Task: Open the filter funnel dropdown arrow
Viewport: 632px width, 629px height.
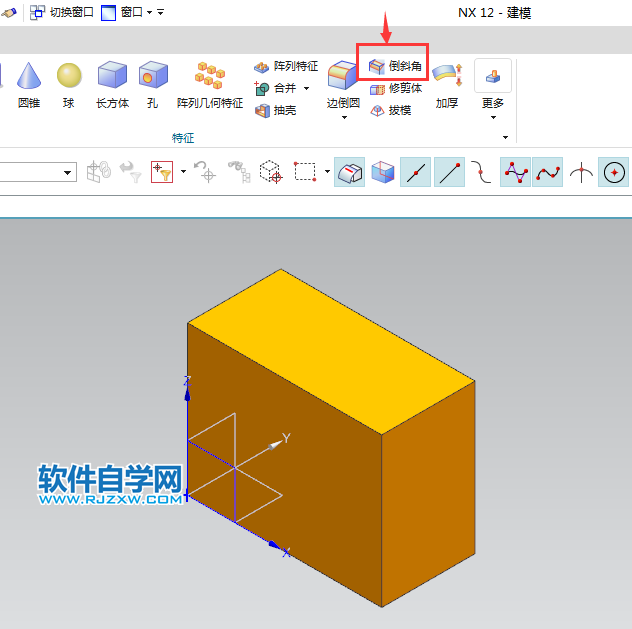Action: tap(184, 172)
